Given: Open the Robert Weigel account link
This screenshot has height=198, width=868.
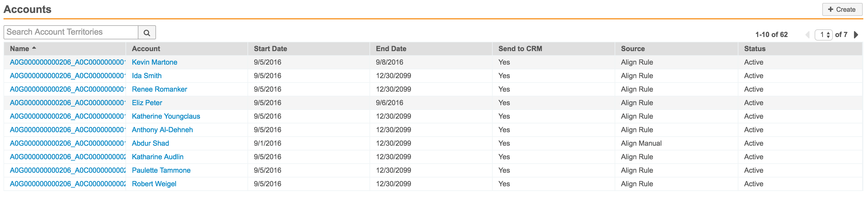Looking at the screenshot, I should point(154,184).
